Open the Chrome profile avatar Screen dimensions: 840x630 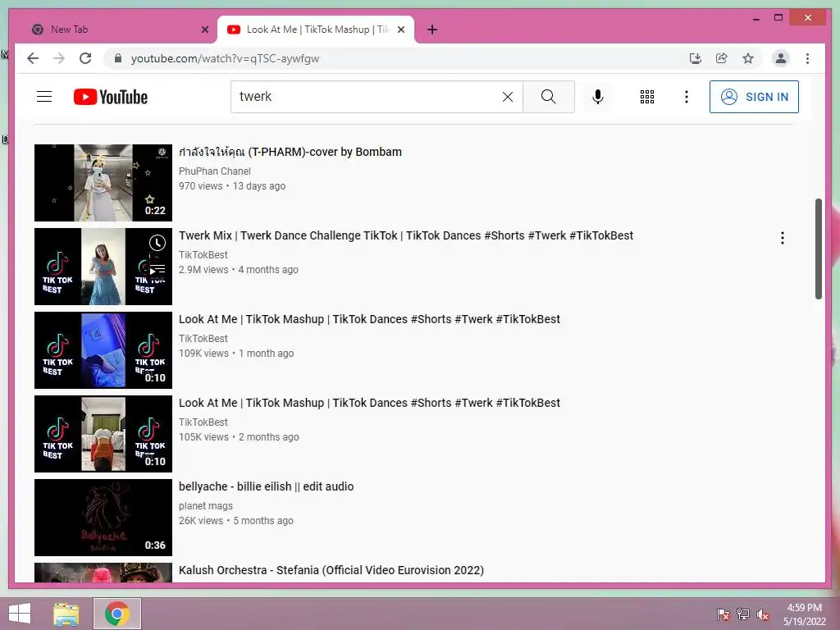click(x=781, y=58)
